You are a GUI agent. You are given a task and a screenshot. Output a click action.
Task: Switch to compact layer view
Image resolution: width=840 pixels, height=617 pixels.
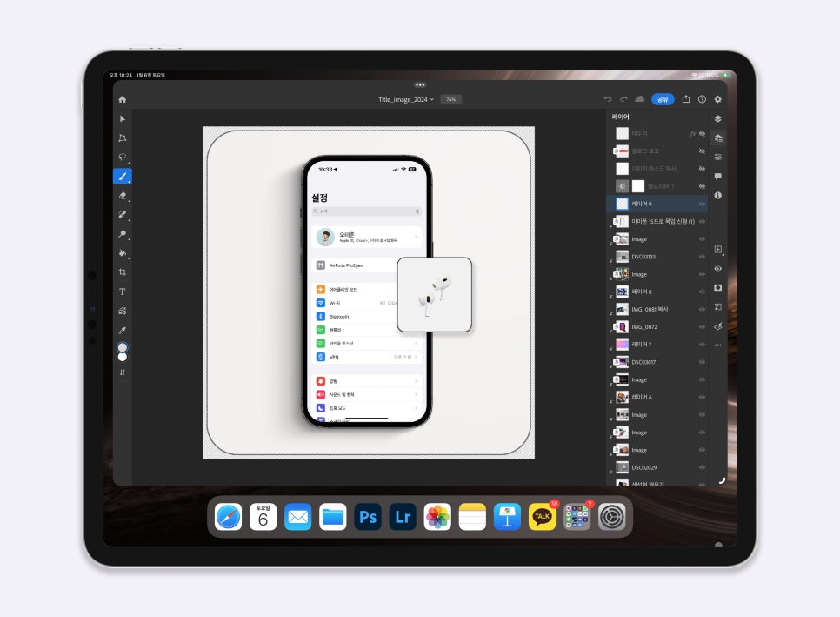(x=718, y=119)
